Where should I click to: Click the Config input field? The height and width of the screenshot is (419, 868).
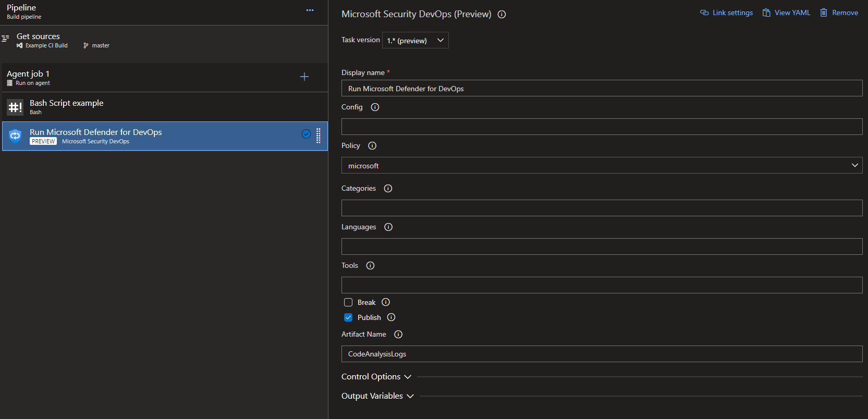pos(602,127)
